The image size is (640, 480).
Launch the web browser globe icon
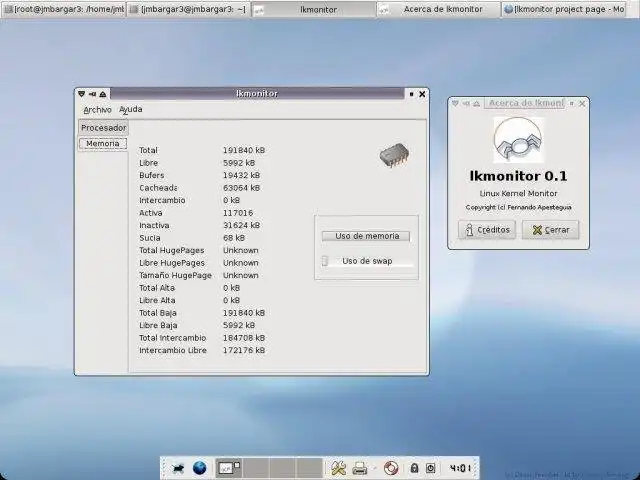tap(200, 468)
